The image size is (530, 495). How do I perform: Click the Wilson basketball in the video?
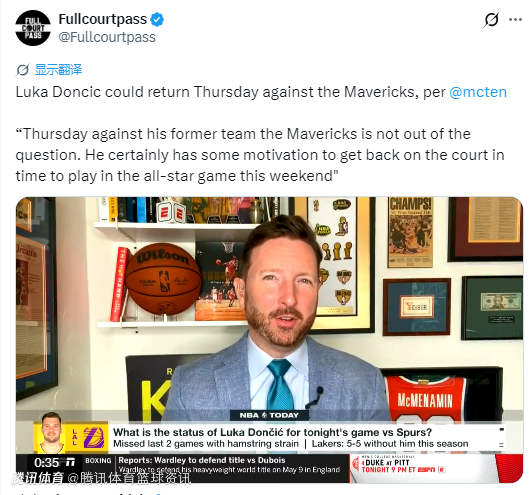pos(163,279)
